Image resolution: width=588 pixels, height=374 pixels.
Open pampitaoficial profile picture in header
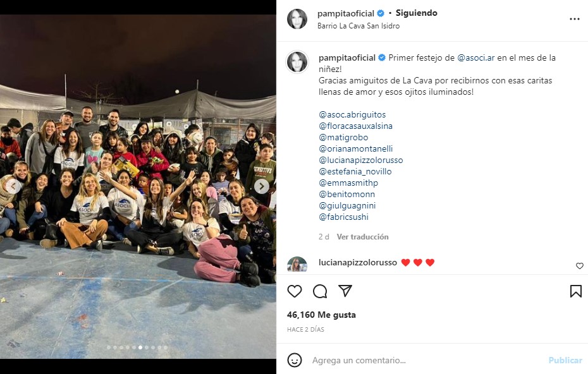[x=297, y=19]
